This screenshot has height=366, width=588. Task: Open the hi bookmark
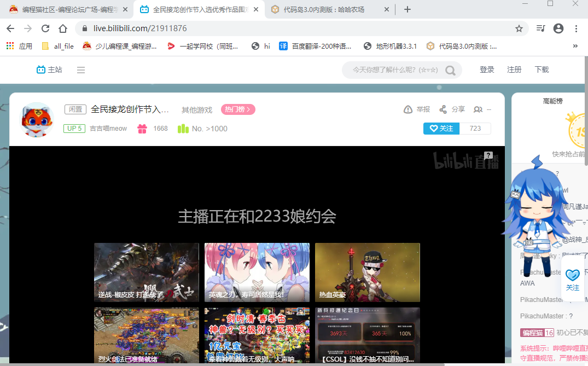coord(261,46)
